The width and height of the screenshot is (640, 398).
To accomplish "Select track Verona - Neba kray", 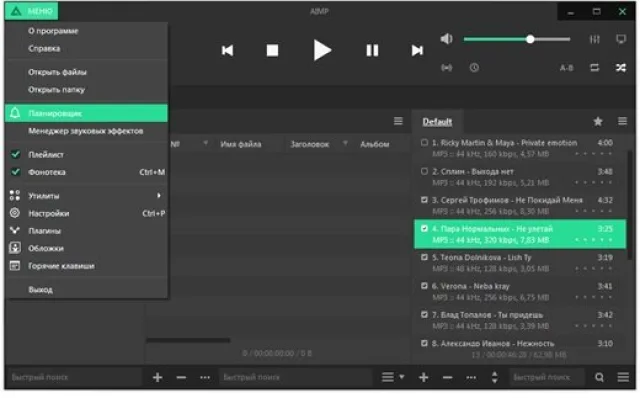I will point(520,291).
